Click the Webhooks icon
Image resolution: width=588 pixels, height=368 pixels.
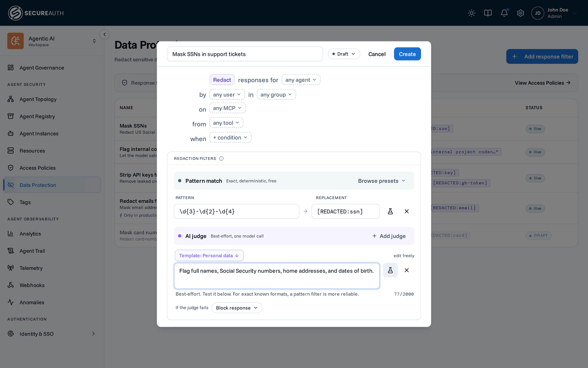[x=11, y=285]
